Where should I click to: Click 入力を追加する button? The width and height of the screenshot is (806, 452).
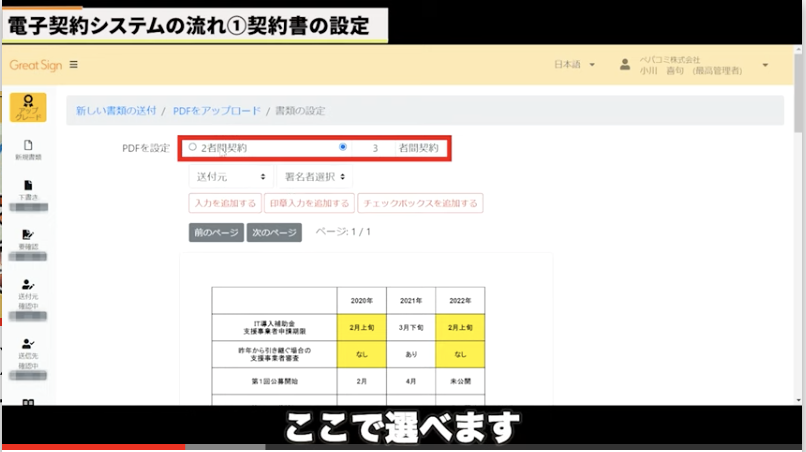tap(225, 204)
